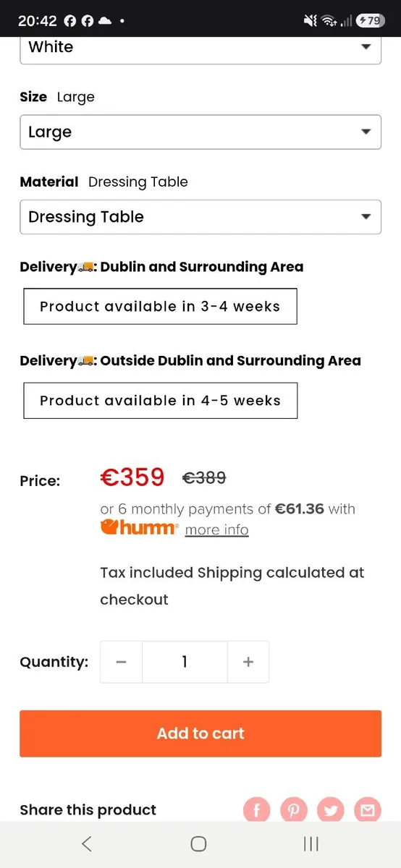401x868 pixels.
Task: Tap the humm logo
Action: (139, 528)
